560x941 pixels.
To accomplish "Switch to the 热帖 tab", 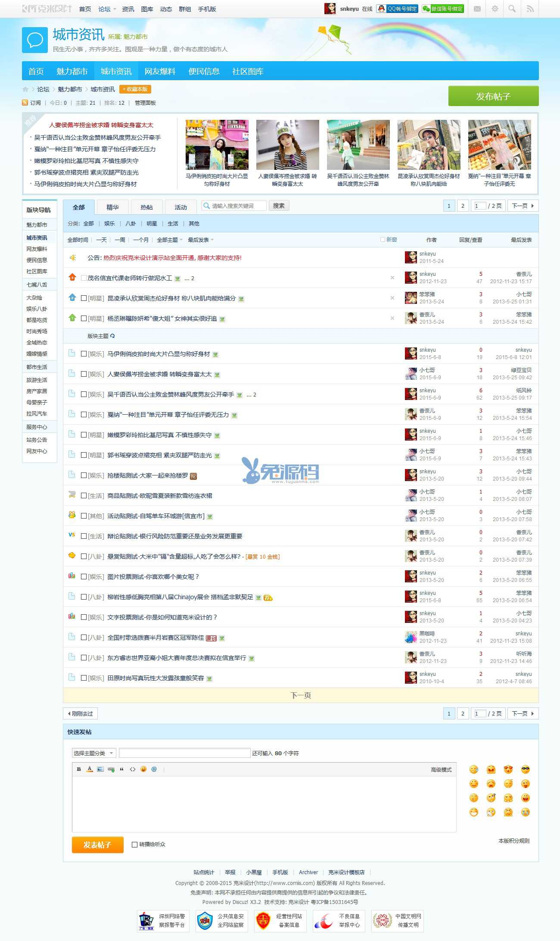I will [146, 207].
